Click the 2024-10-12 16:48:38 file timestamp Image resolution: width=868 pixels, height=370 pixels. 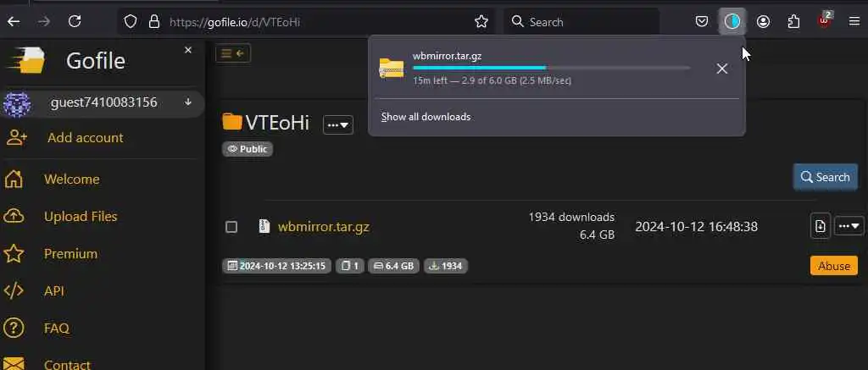(x=697, y=227)
